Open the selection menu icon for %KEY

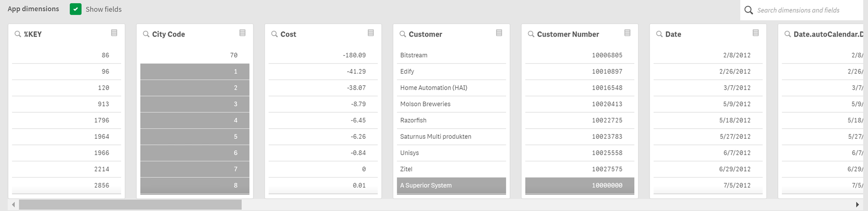(114, 33)
